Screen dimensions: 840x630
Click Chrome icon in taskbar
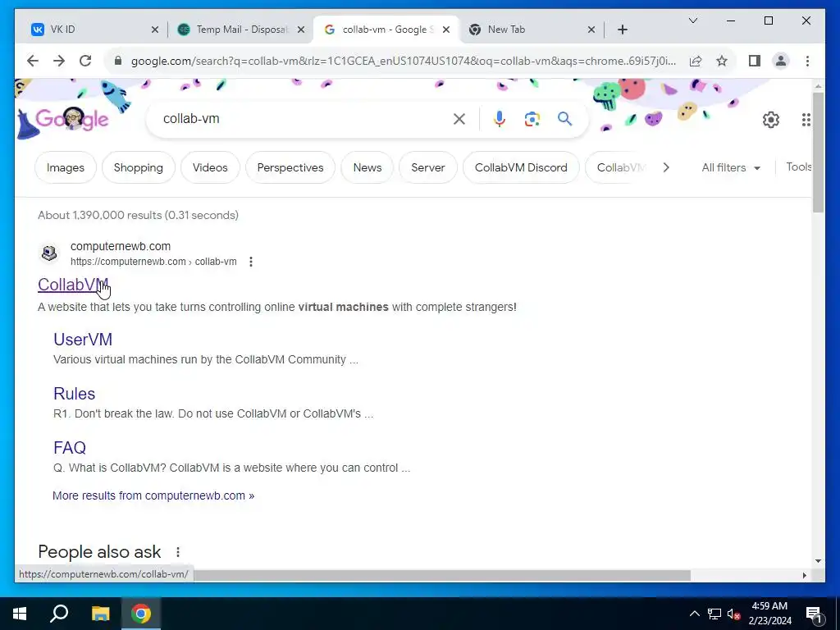point(141,614)
